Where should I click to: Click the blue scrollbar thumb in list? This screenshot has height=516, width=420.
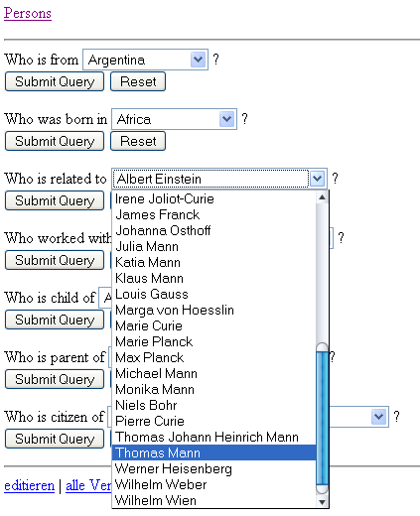[x=322, y=419]
